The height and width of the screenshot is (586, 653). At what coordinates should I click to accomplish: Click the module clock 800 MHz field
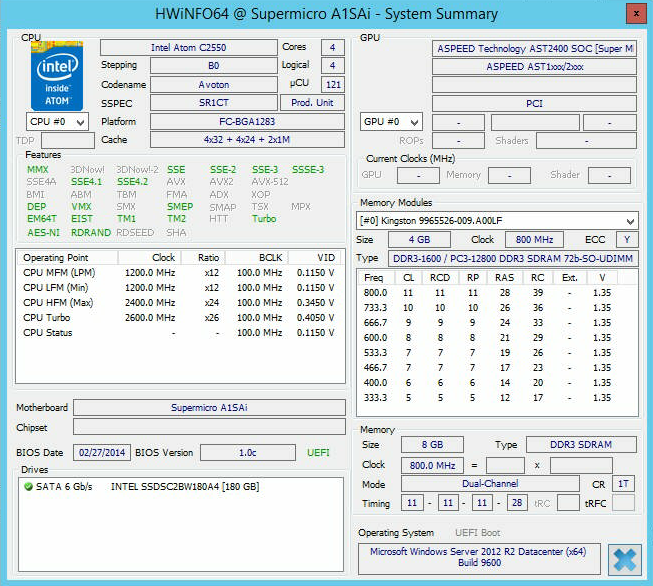(534, 239)
